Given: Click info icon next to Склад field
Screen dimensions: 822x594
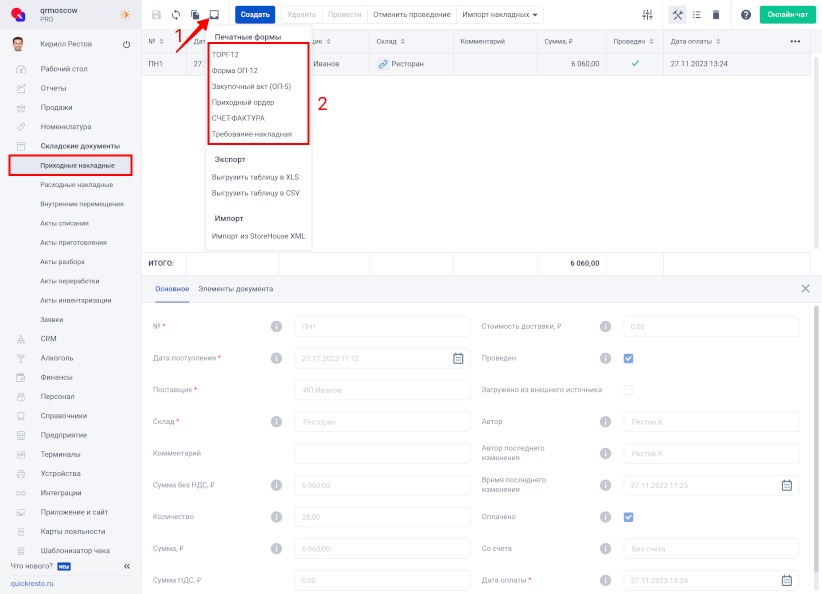Looking at the screenshot, I should coord(276,422).
